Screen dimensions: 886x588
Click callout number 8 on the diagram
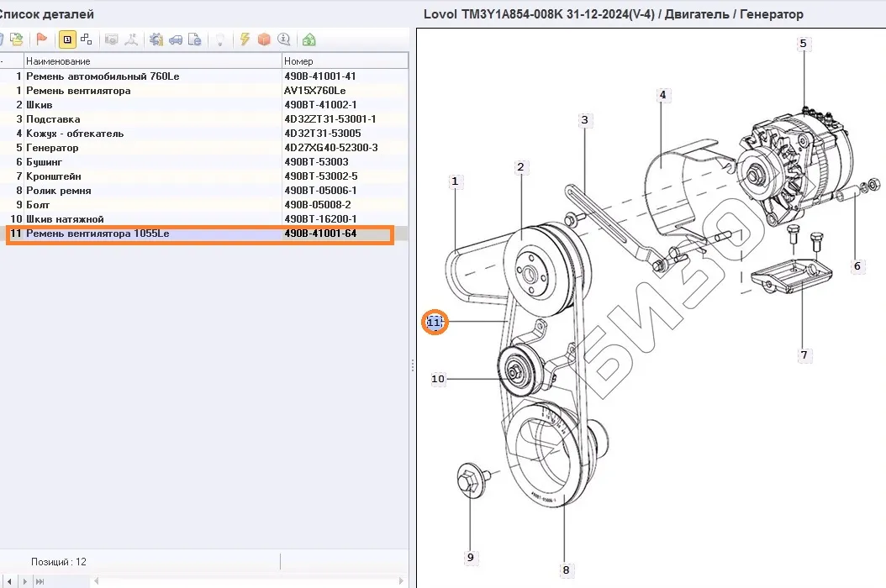point(566,570)
